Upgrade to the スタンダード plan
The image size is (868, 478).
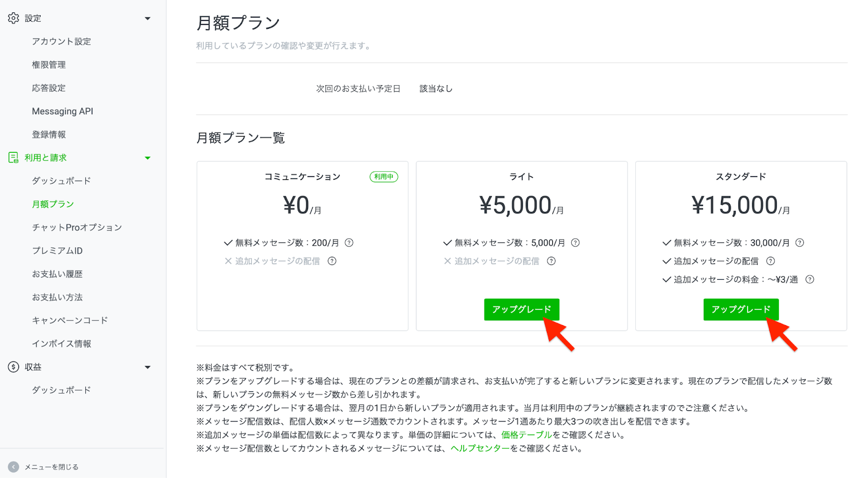point(741,309)
